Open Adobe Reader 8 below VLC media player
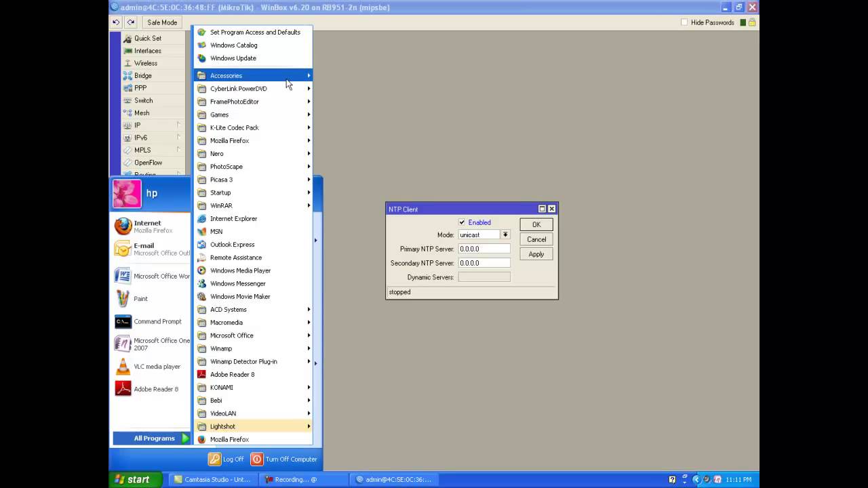The image size is (868, 488). click(x=151, y=389)
